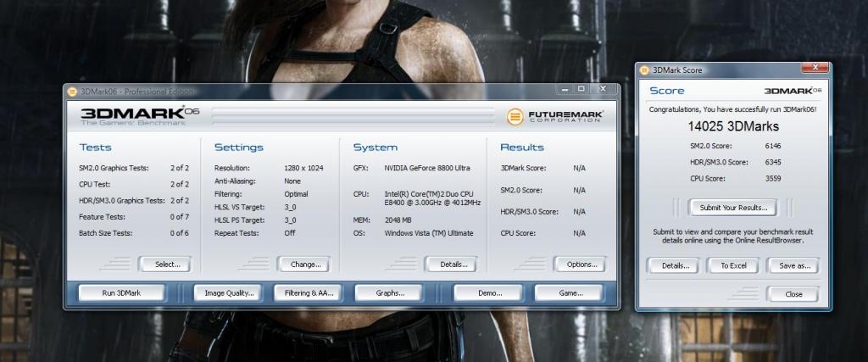Click the Anti-Aliasing None value
The width and height of the screenshot is (868, 362).
point(292,181)
